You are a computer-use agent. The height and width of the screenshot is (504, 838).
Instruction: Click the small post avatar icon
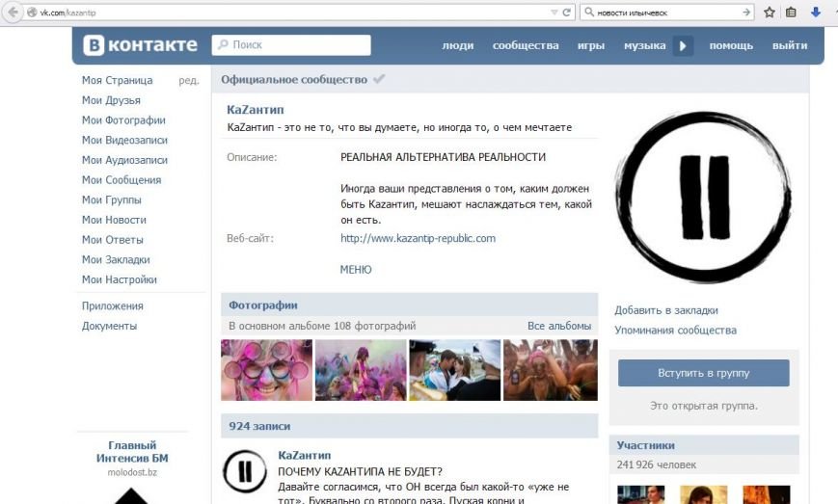[245, 471]
